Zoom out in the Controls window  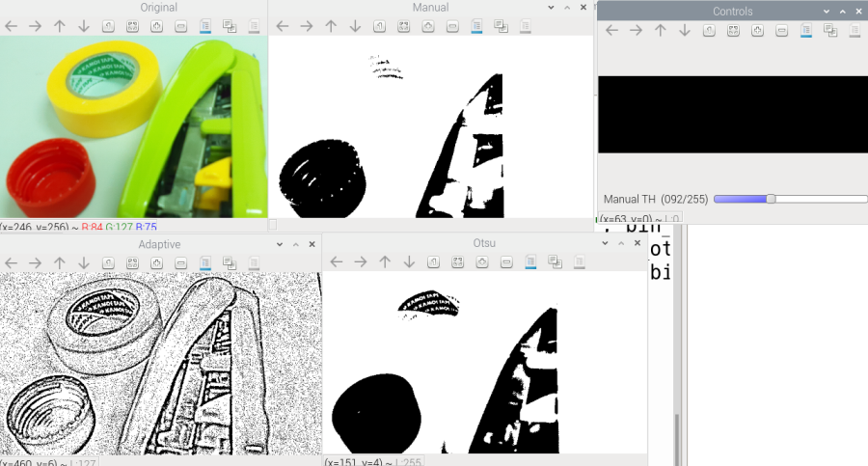pos(781,31)
